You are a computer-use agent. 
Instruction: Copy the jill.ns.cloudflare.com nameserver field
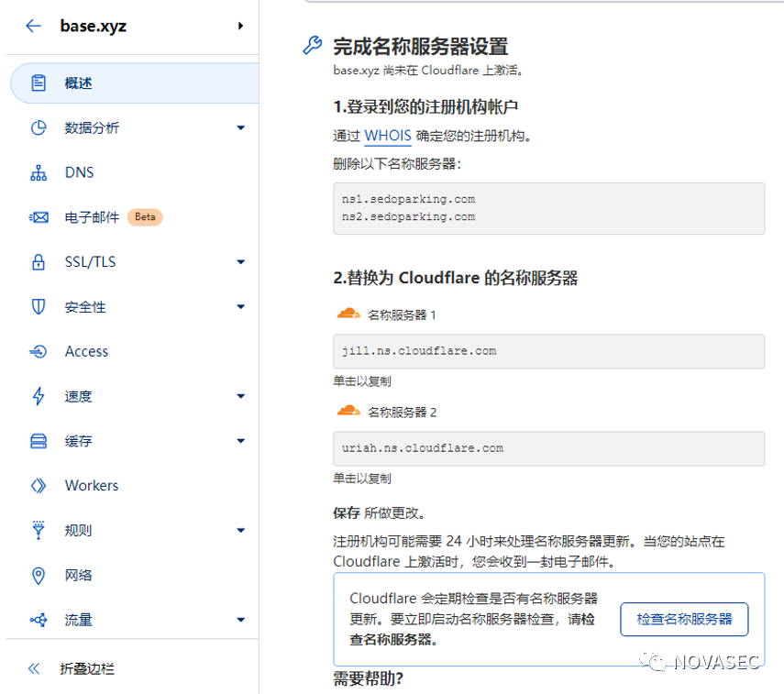coord(549,351)
